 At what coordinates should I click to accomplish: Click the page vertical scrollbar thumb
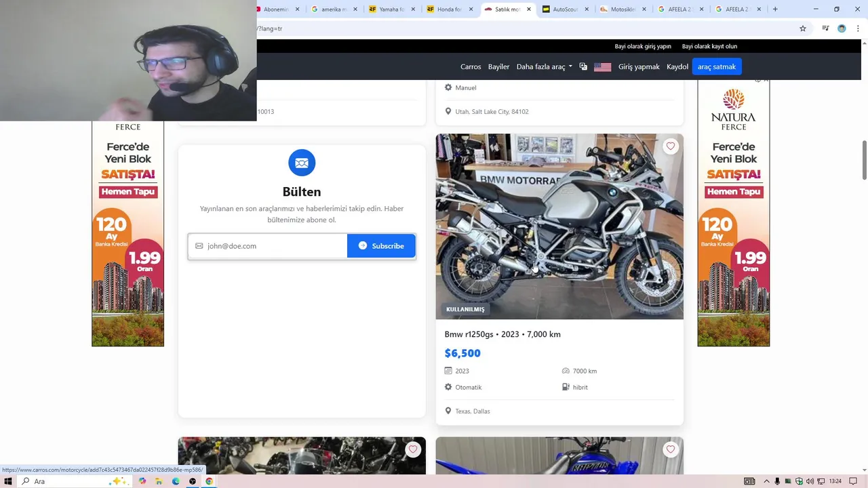pyautogui.click(x=864, y=160)
